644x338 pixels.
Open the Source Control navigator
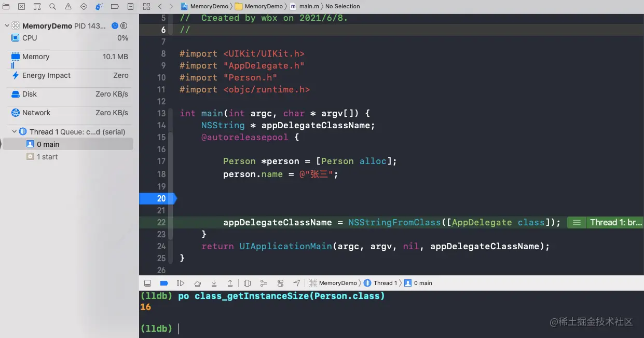(x=21, y=6)
